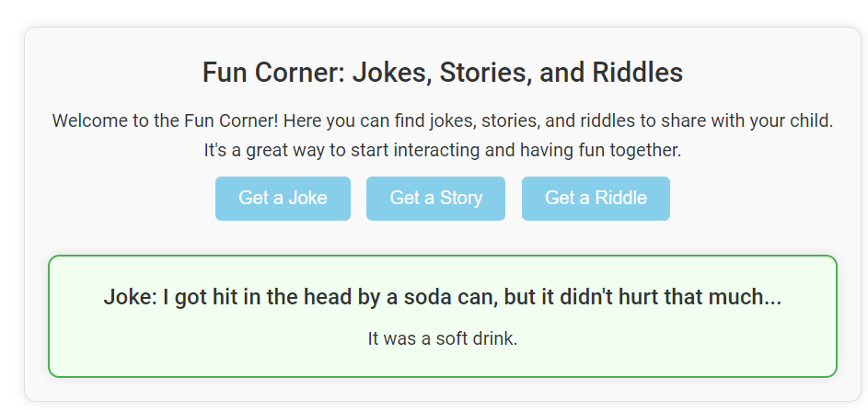Click the Get a Joke button
The width and height of the screenshot is (868, 411).
[x=283, y=199]
